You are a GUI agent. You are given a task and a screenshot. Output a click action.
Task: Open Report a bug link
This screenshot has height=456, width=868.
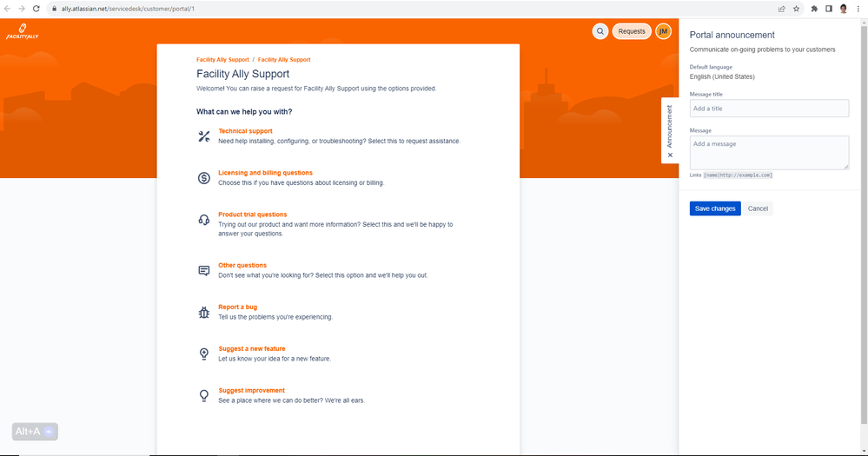(x=237, y=307)
